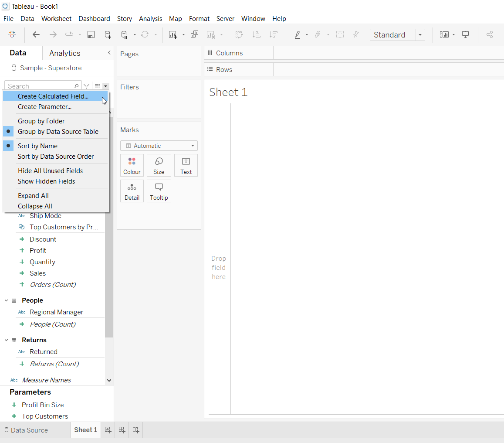This screenshot has height=443, width=504.
Task: Add a new worksheet from bottom bar
Action: click(108, 430)
